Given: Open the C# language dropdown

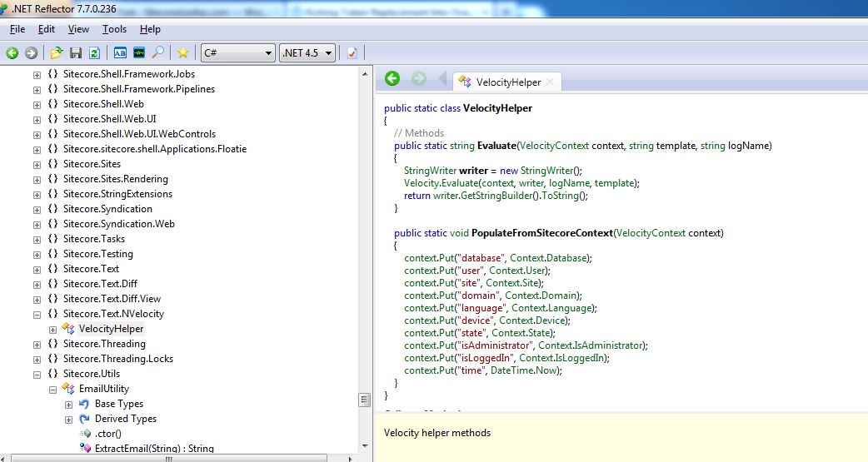Looking at the screenshot, I should tap(237, 53).
